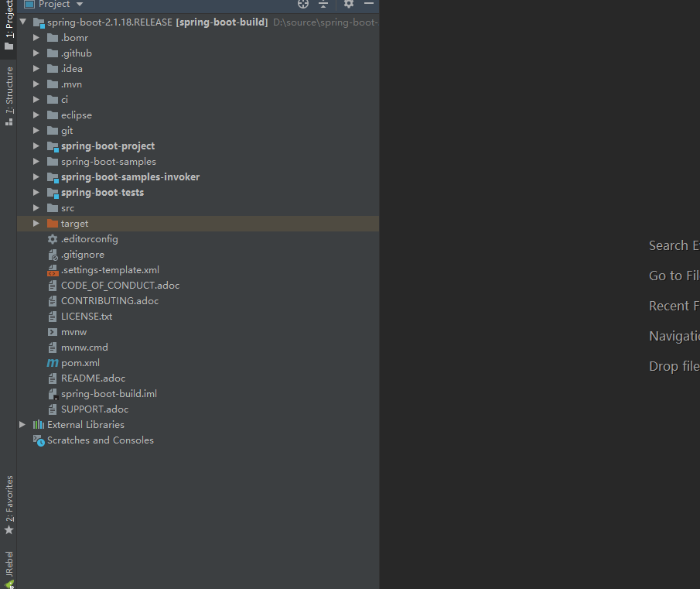Click the LICENSE.txt file icon
This screenshot has height=589, width=700.
click(53, 317)
